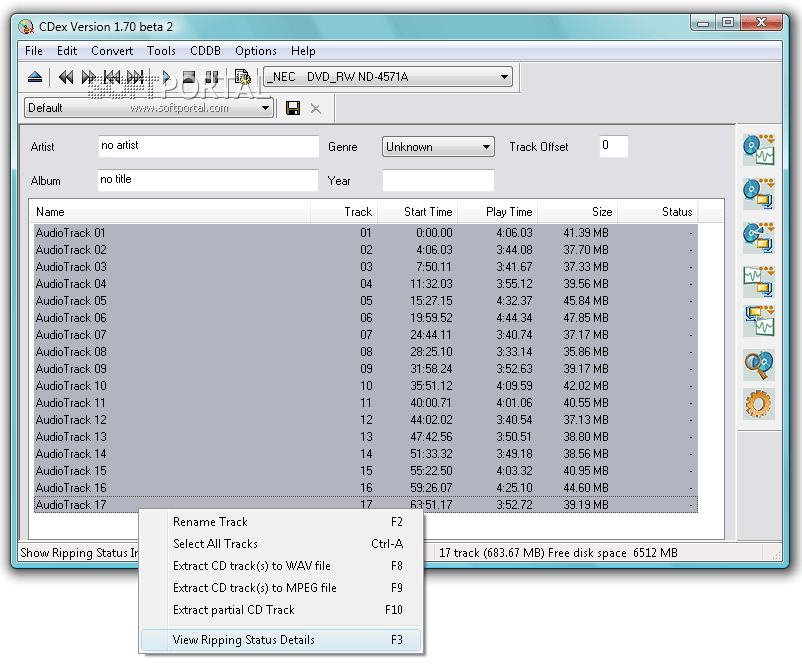This screenshot has height=668, width=802.
Task: Skip to the previous track
Action: (x=112, y=77)
